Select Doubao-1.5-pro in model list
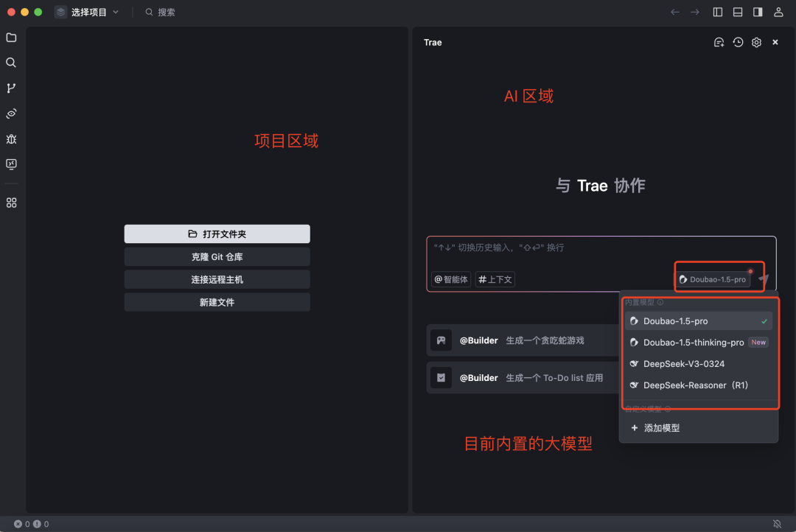 coord(699,321)
